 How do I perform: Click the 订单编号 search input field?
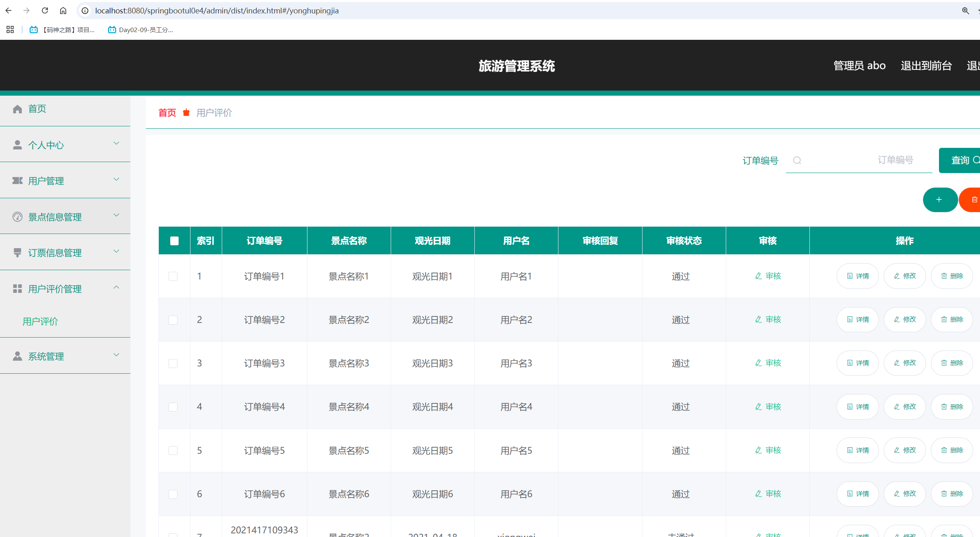pyautogui.click(x=858, y=160)
